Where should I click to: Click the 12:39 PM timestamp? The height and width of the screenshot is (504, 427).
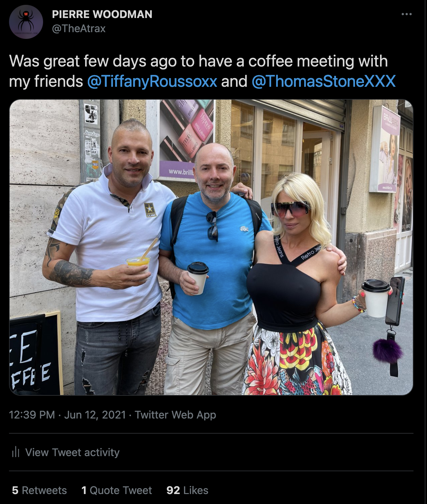click(x=32, y=415)
